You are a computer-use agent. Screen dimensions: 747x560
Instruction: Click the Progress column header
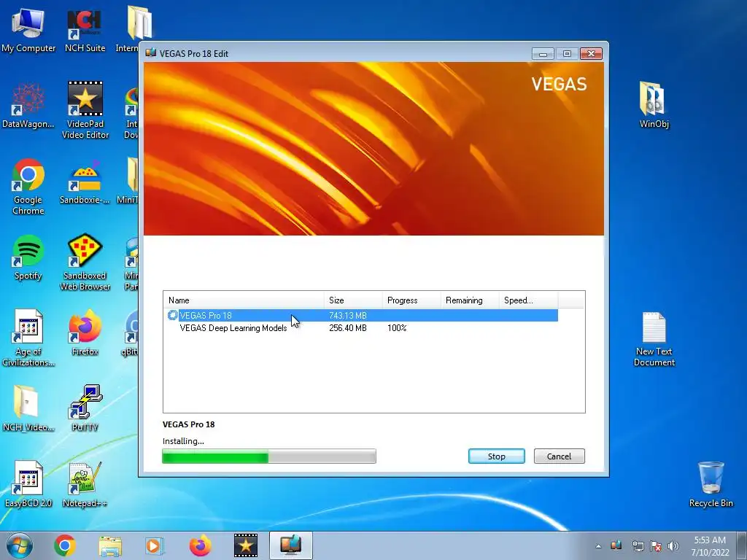pyautogui.click(x=411, y=300)
